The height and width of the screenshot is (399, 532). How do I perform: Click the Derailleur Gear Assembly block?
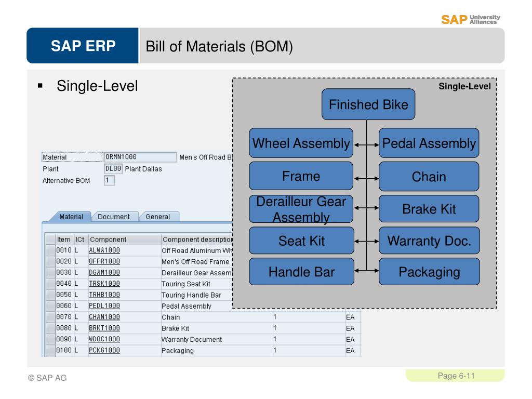point(301,209)
